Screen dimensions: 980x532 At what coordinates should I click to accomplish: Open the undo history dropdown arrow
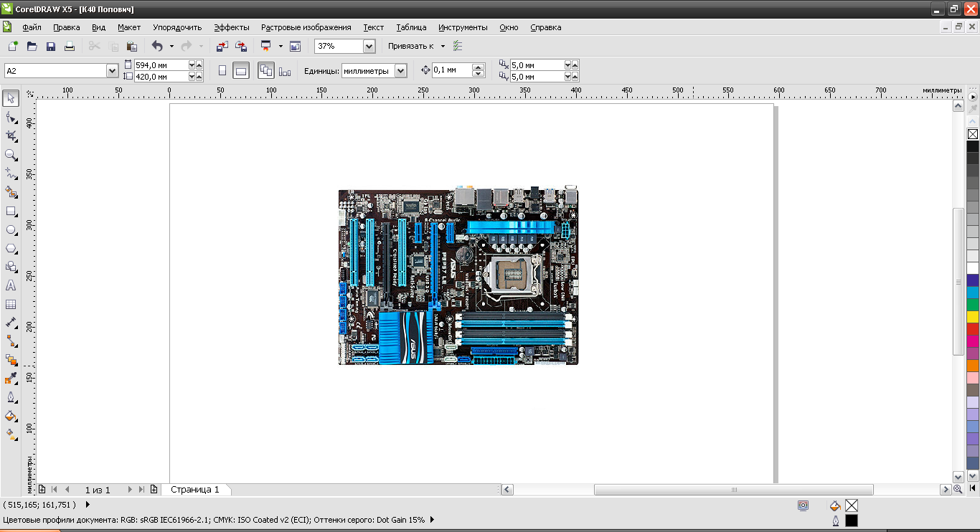point(171,46)
